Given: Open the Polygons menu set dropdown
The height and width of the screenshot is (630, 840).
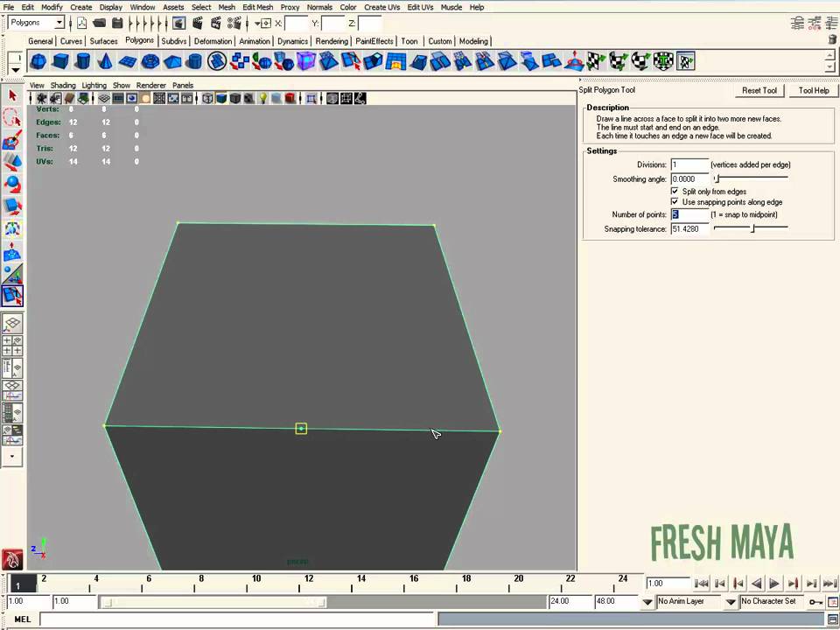Looking at the screenshot, I should tap(59, 23).
